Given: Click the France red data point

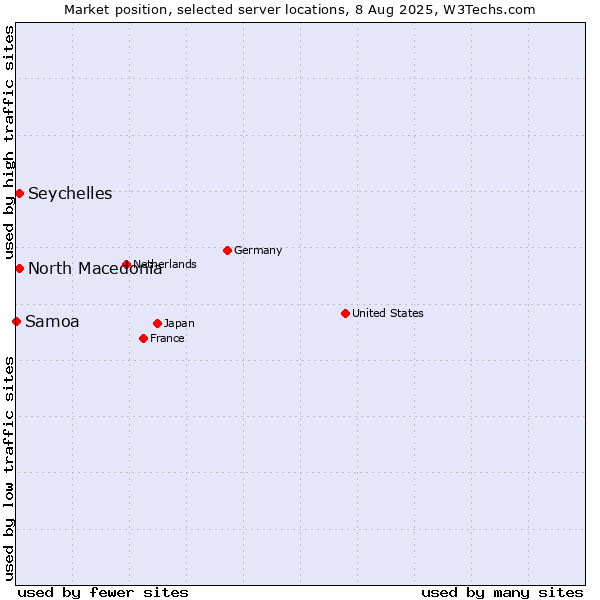Looking at the screenshot, I should click(143, 339).
